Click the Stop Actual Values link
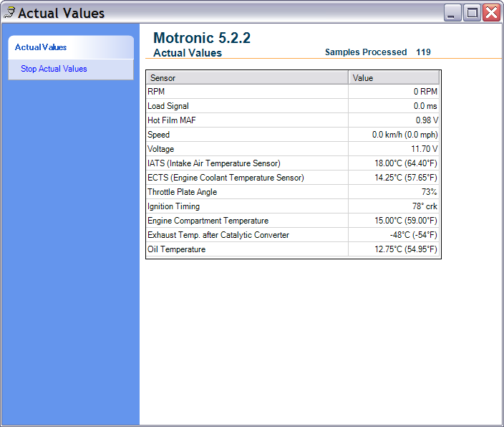The width and height of the screenshot is (504, 427). 54,69
